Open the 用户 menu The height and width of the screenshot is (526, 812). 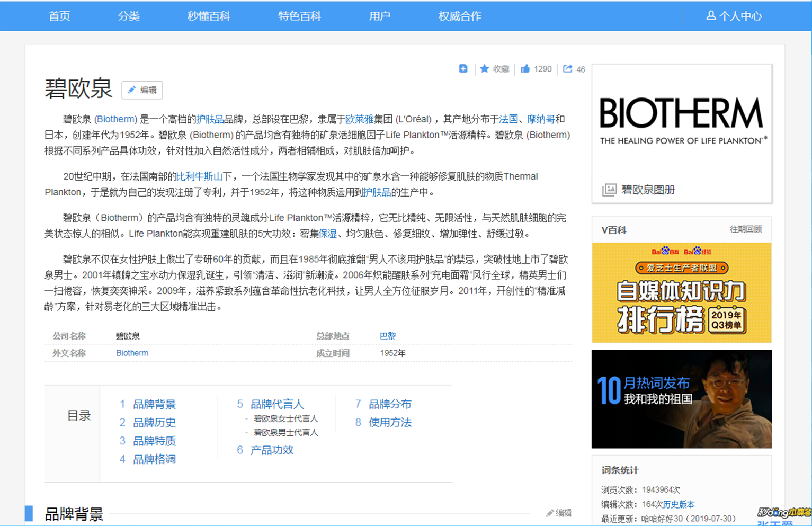(380, 16)
